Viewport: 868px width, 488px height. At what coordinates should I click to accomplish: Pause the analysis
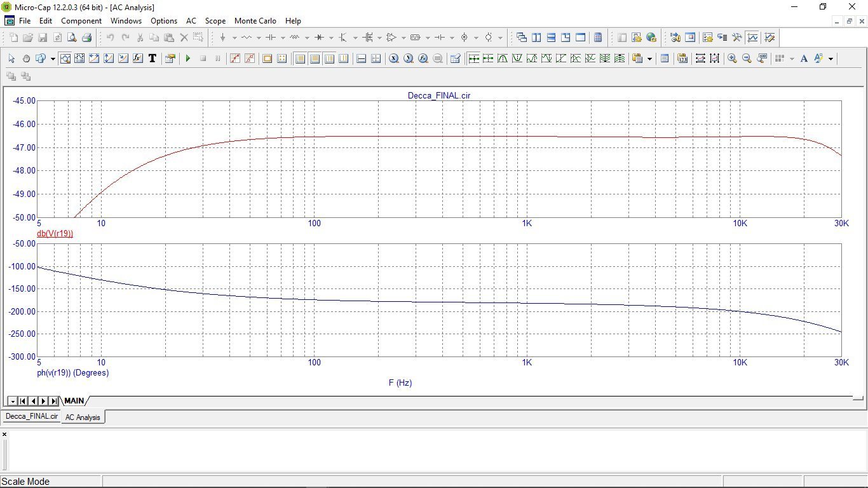point(218,58)
